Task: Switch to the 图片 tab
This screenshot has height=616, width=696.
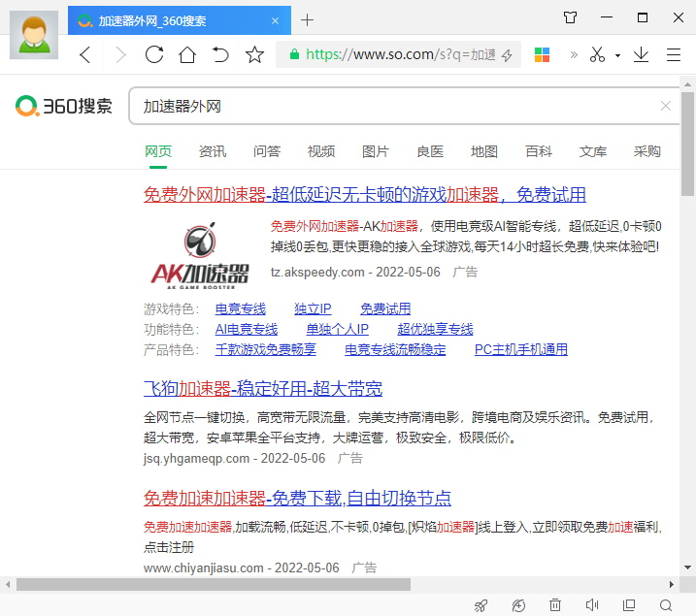Action: pyautogui.click(x=376, y=151)
